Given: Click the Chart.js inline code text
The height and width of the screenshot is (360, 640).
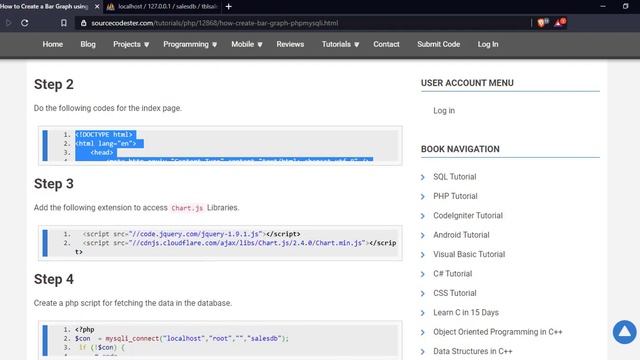Looking at the screenshot, I should tap(187, 208).
